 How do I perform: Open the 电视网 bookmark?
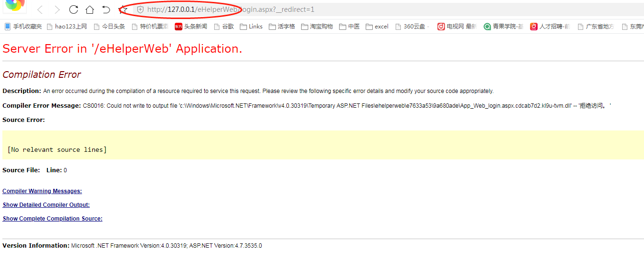tap(457, 27)
